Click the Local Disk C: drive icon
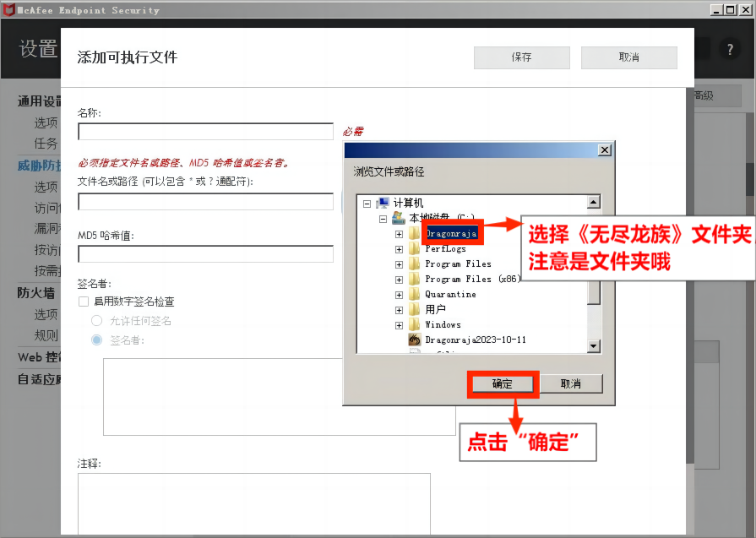Viewport: 756px width, 538px height. tap(398, 218)
